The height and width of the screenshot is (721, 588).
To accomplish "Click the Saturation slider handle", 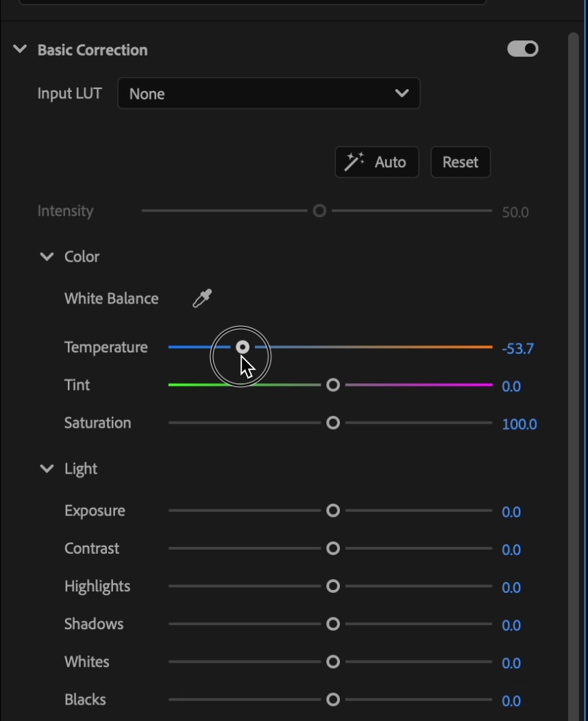I will tap(333, 423).
